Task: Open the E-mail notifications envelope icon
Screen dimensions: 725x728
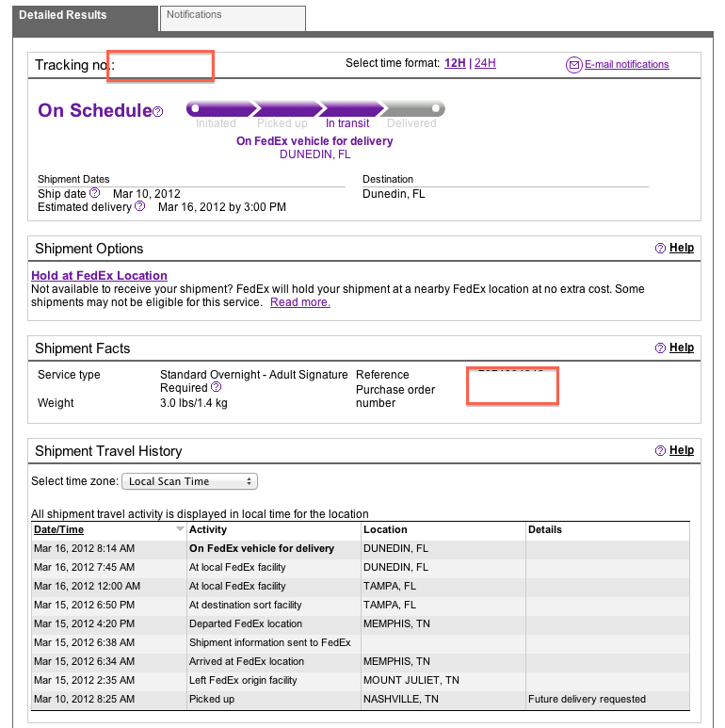Action: point(573,65)
